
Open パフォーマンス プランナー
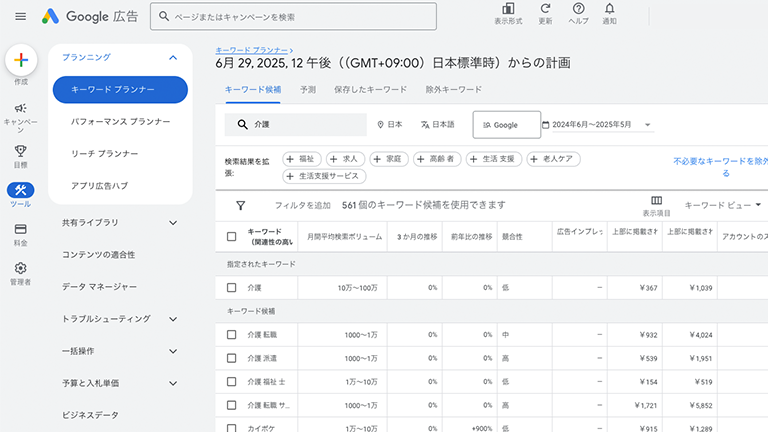click(120, 121)
